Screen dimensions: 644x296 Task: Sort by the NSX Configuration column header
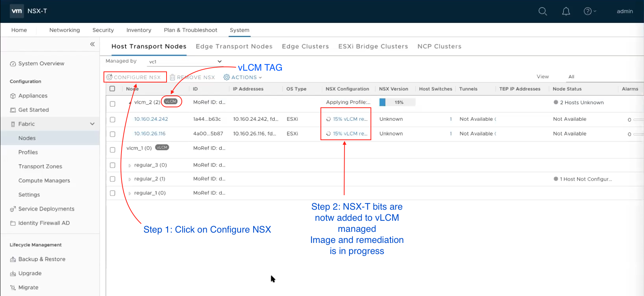[347, 89]
